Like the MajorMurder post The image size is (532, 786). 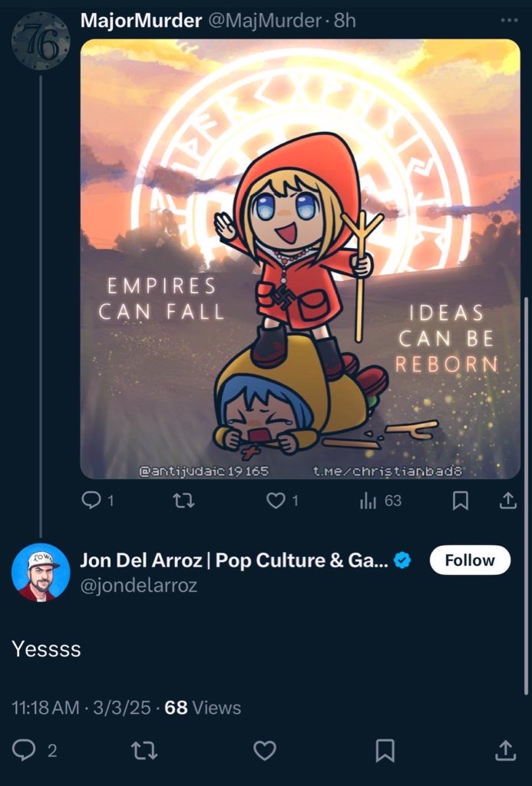[x=276, y=500]
